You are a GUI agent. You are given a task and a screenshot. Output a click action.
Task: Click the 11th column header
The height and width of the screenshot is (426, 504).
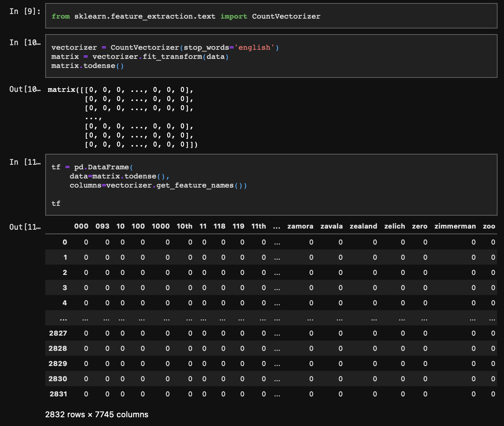(258, 226)
